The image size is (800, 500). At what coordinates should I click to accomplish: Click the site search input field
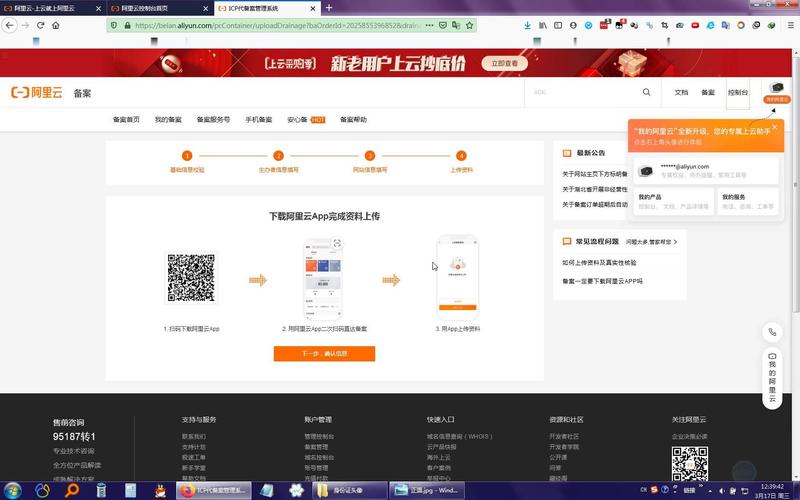584,92
